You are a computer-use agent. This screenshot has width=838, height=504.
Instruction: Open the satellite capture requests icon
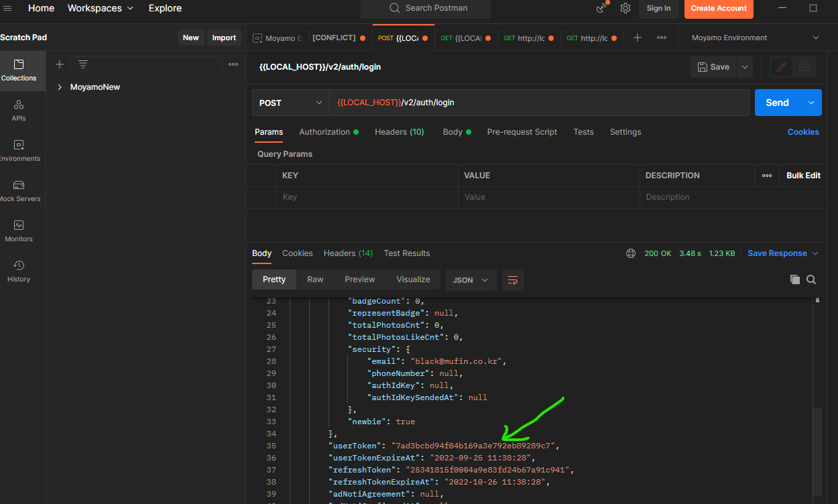point(601,8)
